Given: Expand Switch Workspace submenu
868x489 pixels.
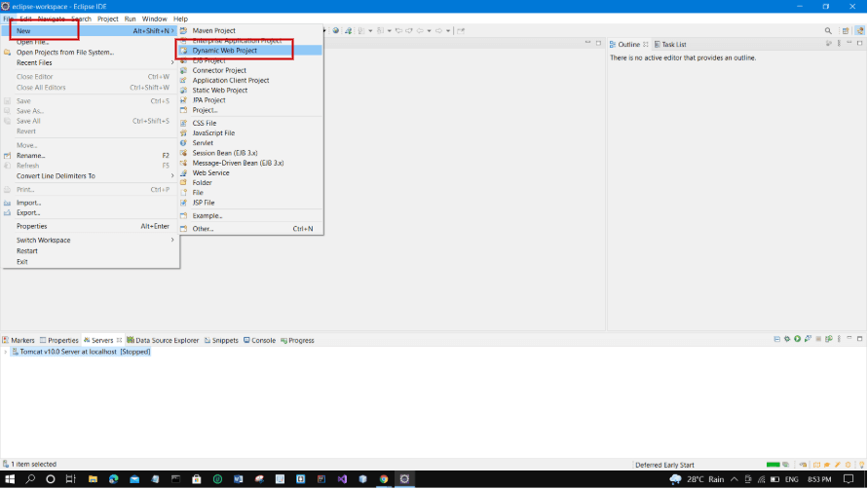Looking at the screenshot, I should [91, 240].
